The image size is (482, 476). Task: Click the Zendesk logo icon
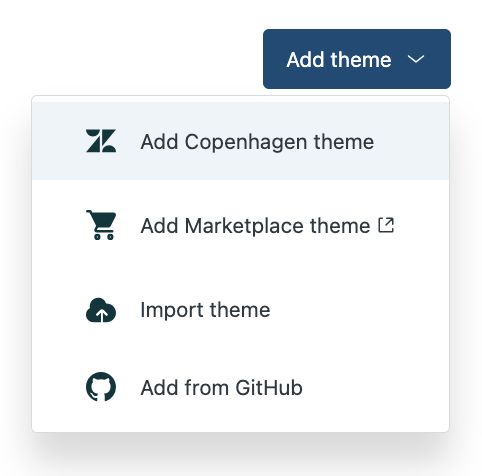point(101,141)
